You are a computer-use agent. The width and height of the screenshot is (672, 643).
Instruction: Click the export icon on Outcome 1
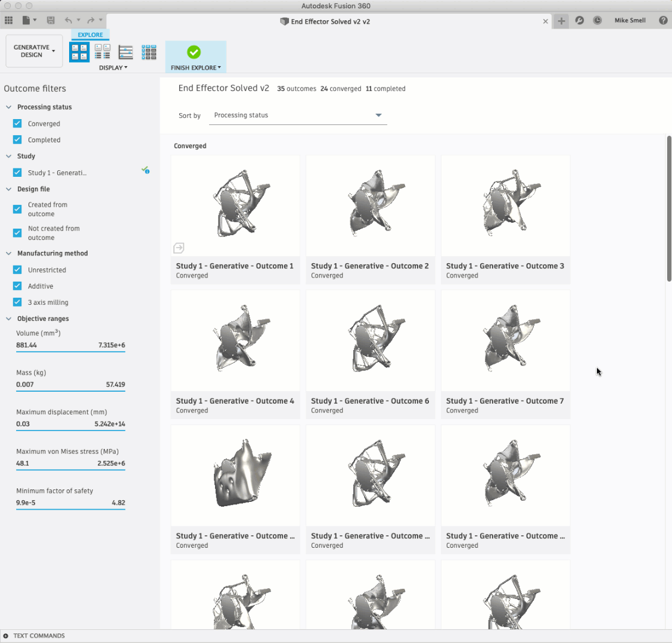tap(179, 248)
